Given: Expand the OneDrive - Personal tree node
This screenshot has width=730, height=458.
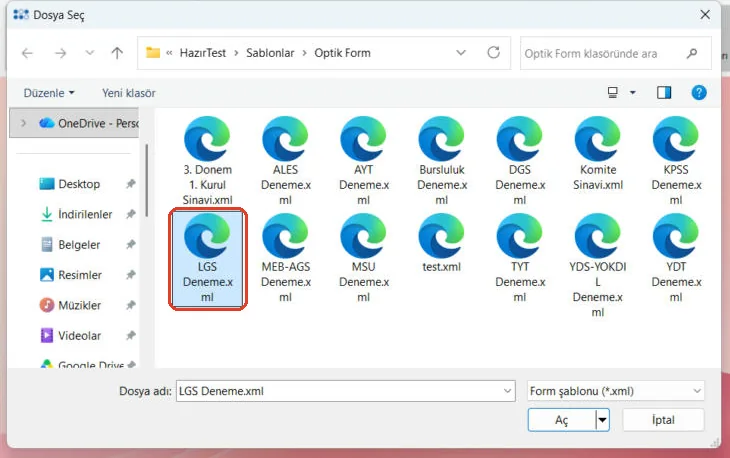Looking at the screenshot, I should 23,123.
